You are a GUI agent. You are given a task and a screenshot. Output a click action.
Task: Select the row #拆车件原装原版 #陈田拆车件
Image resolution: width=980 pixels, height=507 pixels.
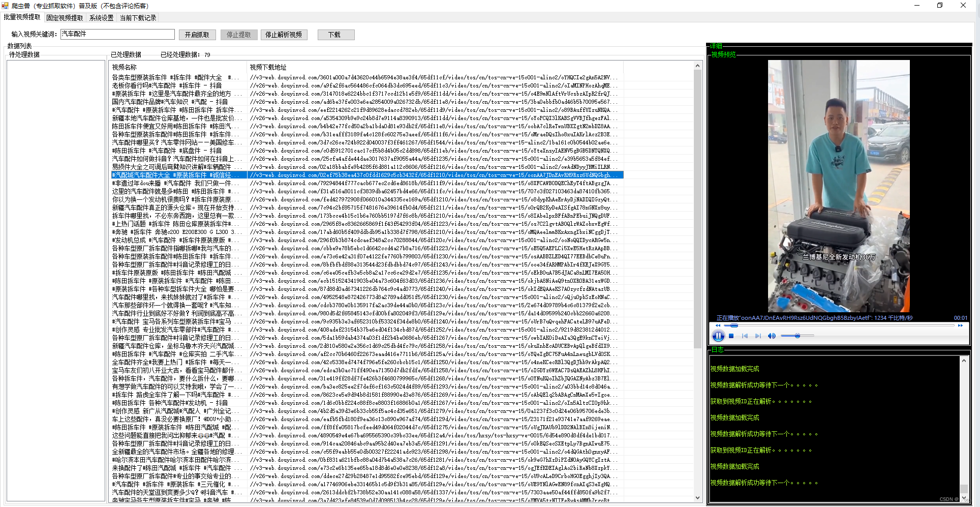click(x=367, y=273)
